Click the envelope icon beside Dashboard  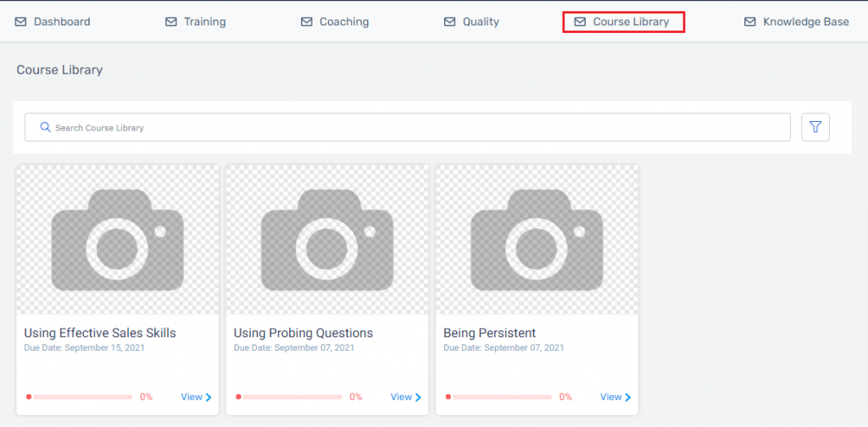pos(20,22)
